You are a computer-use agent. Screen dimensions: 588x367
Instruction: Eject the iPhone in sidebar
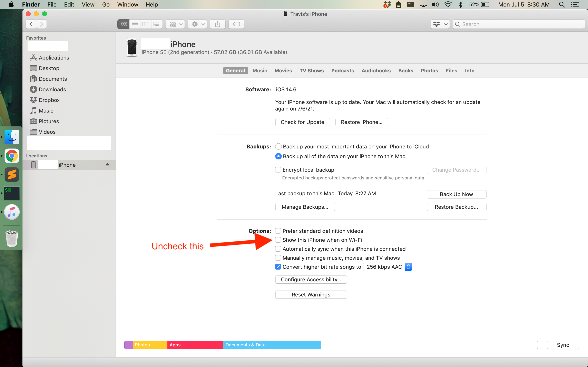(x=107, y=165)
